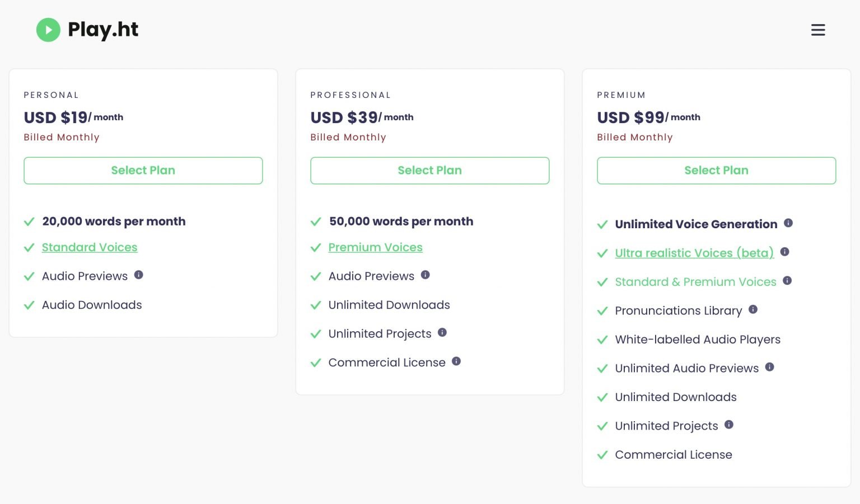Click info icon next to Personal Audio Previews
860x504 pixels.
(x=139, y=275)
